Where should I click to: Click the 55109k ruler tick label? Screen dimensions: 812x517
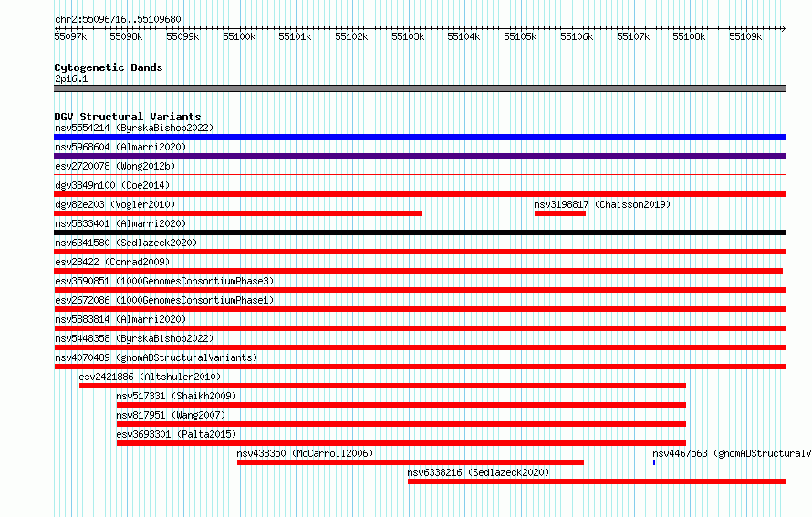tap(745, 36)
